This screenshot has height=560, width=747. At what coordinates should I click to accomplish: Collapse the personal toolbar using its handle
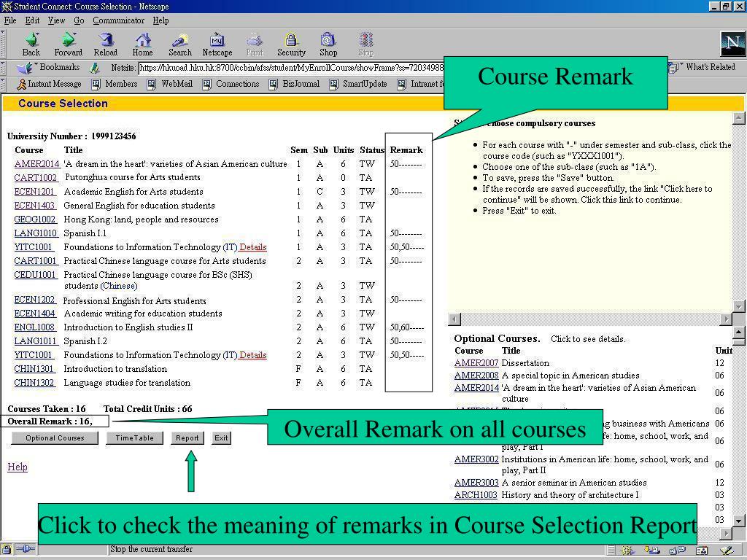point(4,85)
